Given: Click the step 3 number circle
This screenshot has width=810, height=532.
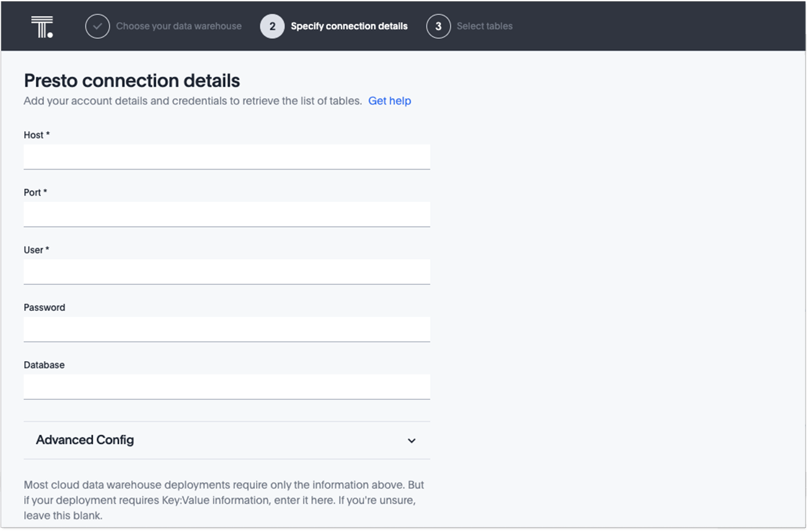Looking at the screenshot, I should pos(438,27).
